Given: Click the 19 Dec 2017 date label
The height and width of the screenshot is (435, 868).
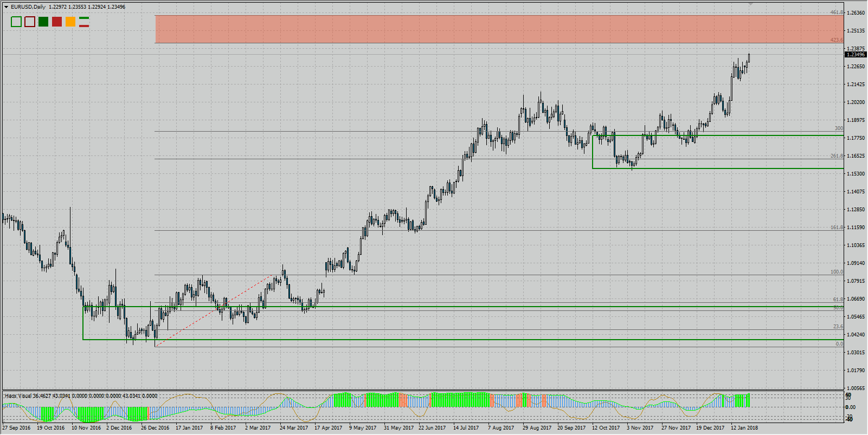Looking at the screenshot, I should 710,428.
